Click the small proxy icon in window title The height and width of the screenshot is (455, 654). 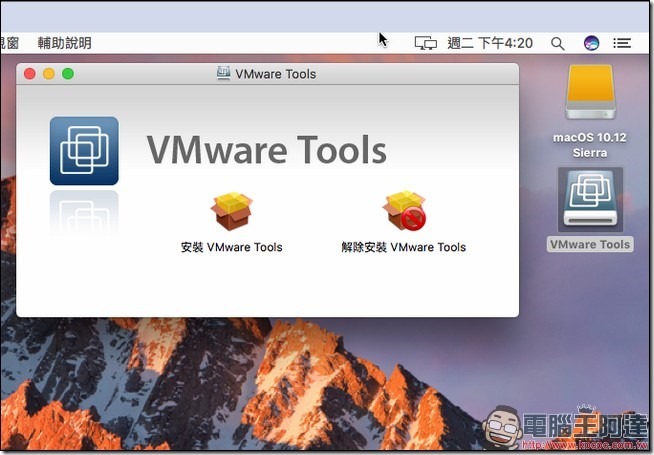223,73
